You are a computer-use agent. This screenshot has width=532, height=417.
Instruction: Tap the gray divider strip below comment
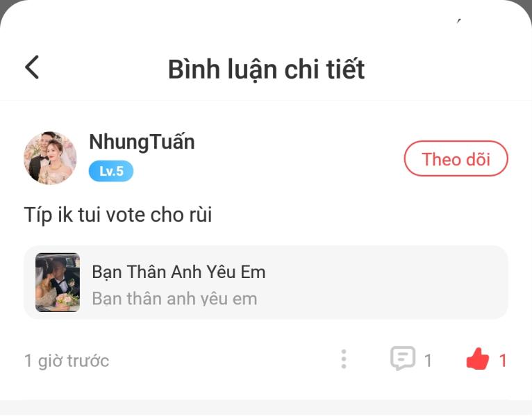[266, 407]
